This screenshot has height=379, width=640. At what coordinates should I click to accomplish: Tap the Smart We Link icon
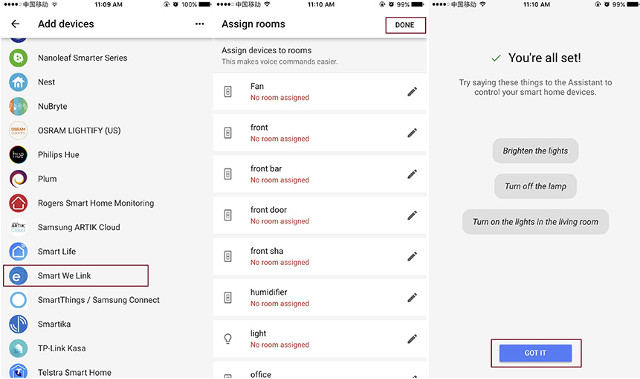[18, 276]
